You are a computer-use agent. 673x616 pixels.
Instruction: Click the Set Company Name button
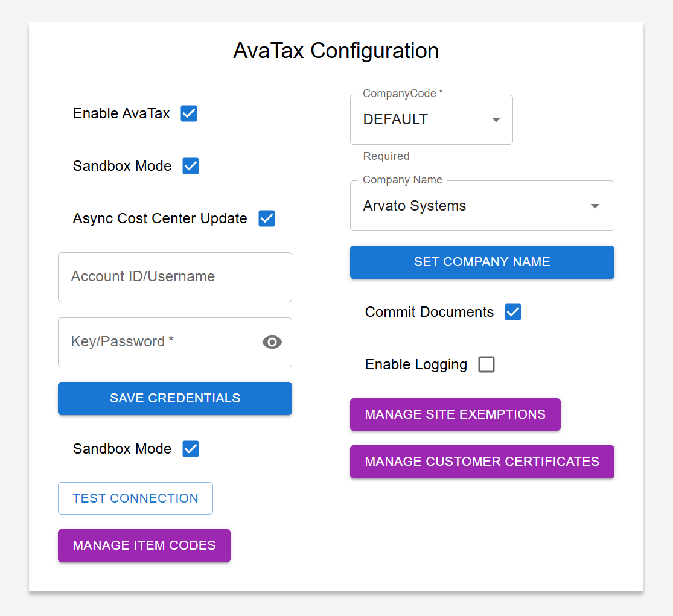pos(482,262)
